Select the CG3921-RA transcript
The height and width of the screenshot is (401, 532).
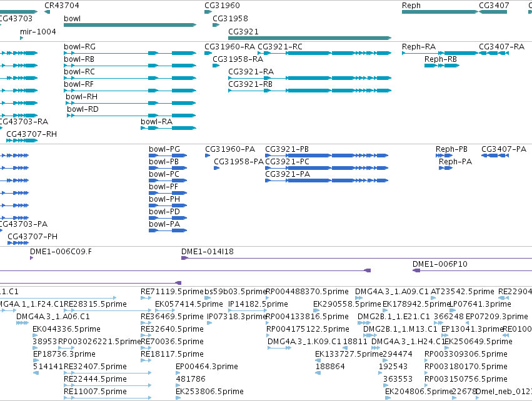tap(310, 78)
